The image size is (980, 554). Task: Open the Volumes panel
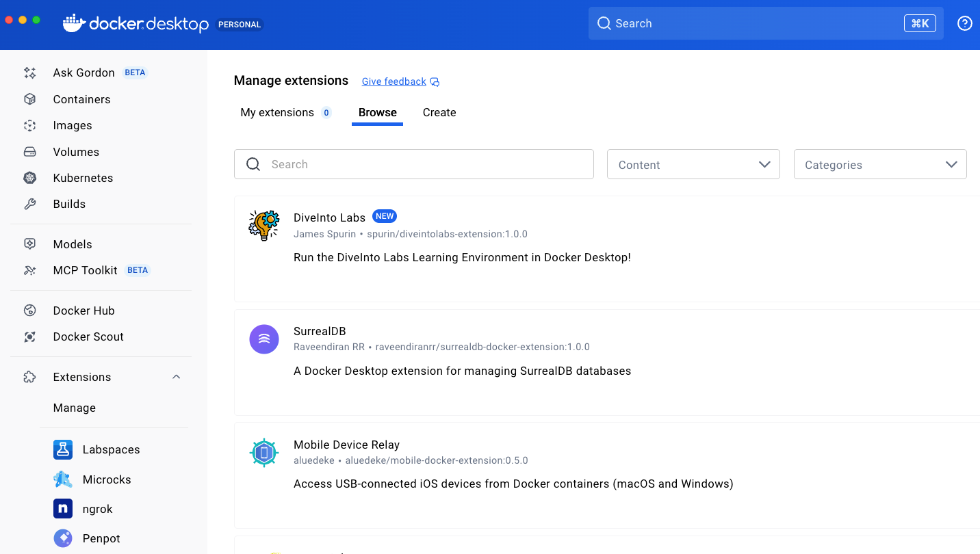tap(75, 151)
